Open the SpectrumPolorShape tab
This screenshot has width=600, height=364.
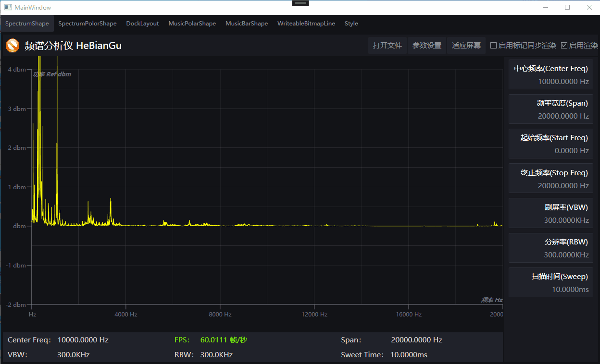87,23
